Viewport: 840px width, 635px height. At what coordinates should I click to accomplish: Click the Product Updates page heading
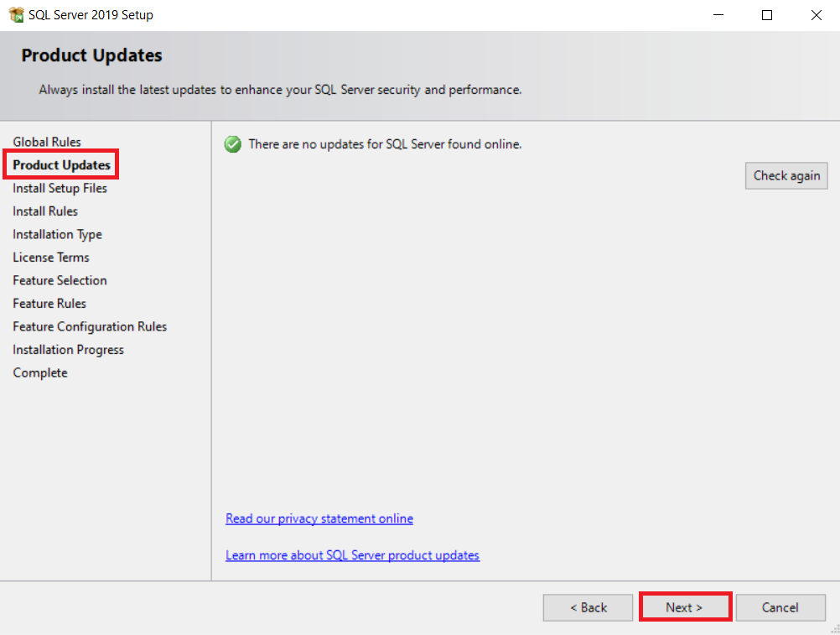pyautogui.click(x=91, y=55)
